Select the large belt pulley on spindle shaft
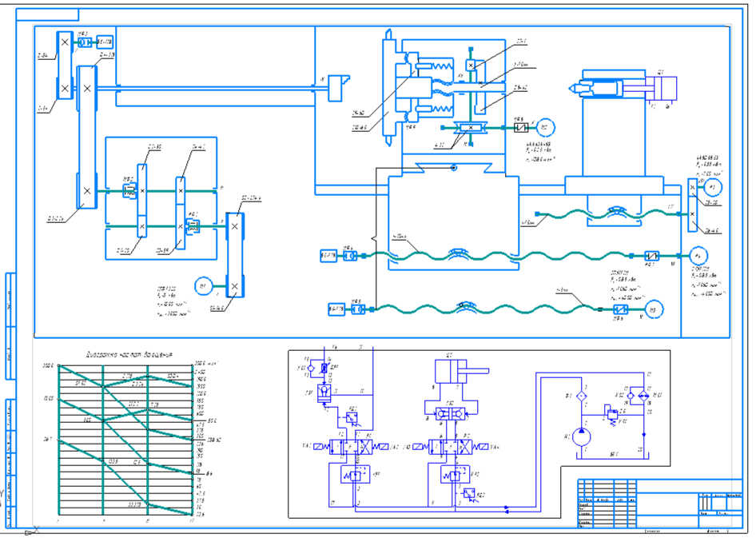 pos(87,138)
